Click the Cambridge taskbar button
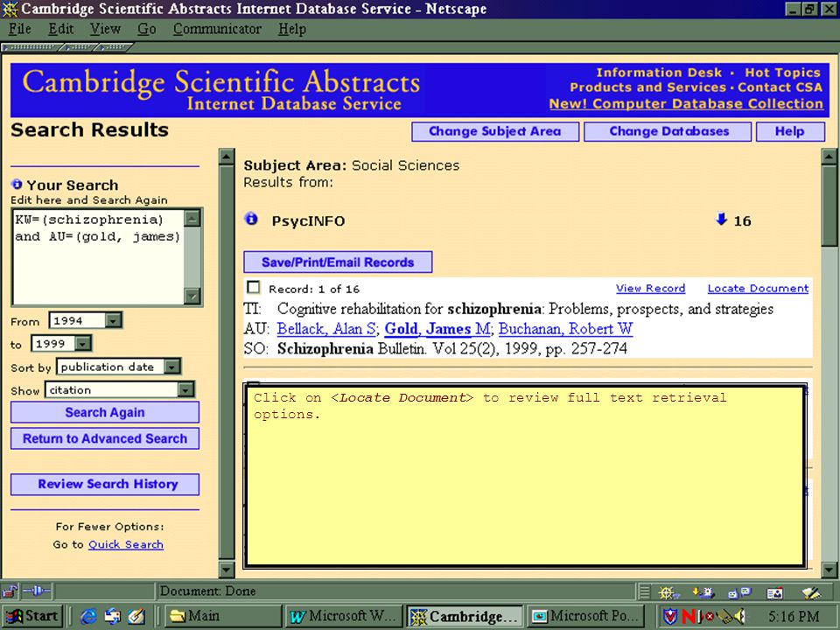The height and width of the screenshot is (630, 840). tap(465, 617)
